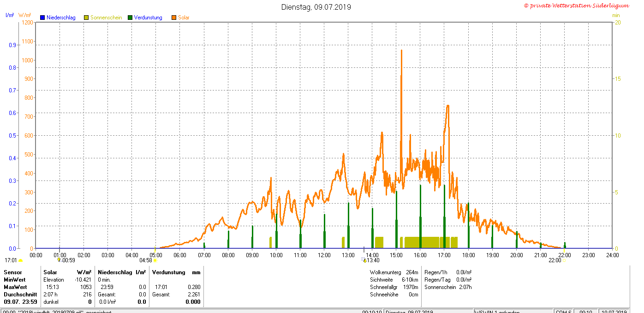Click the Verdunstung Gesamt value 2.261
644x313 pixels.
[x=194, y=295]
